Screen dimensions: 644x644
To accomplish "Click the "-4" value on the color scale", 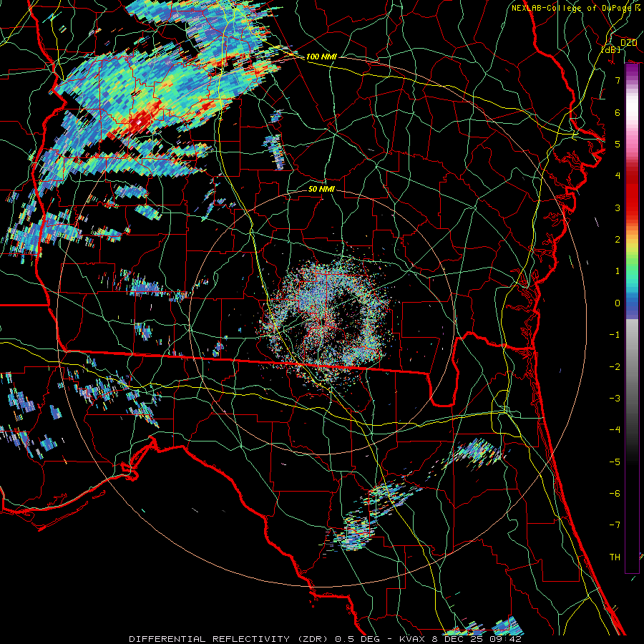I will pyautogui.click(x=615, y=430).
